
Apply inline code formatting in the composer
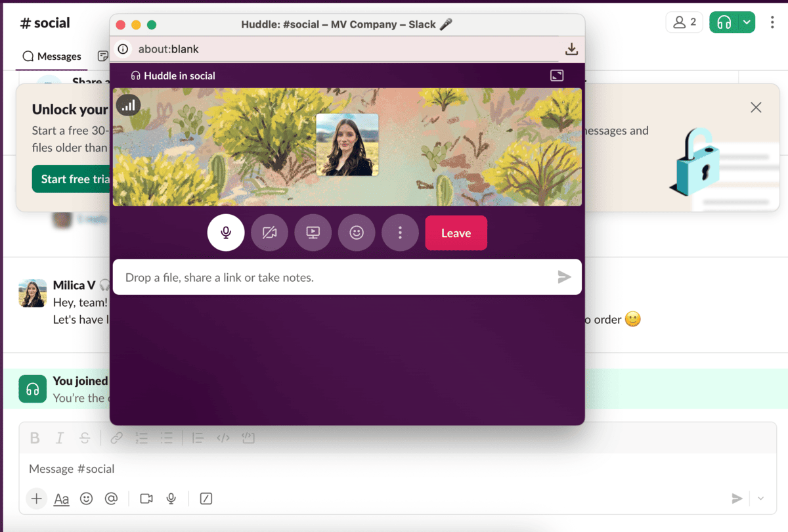[223, 437]
